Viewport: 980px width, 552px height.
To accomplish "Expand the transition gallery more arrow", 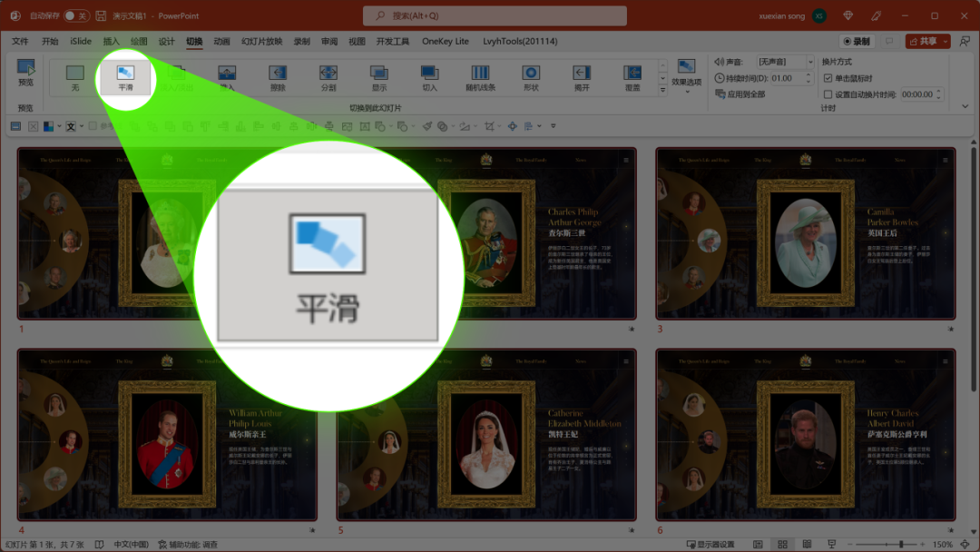I will 662,91.
